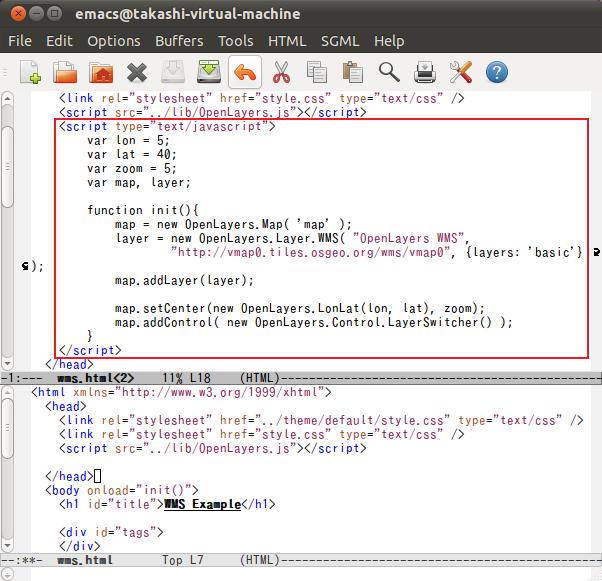This screenshot has width=602, height=581.
Task: Click the magnifying glass Search icon
Action: (x=389, y=72)
